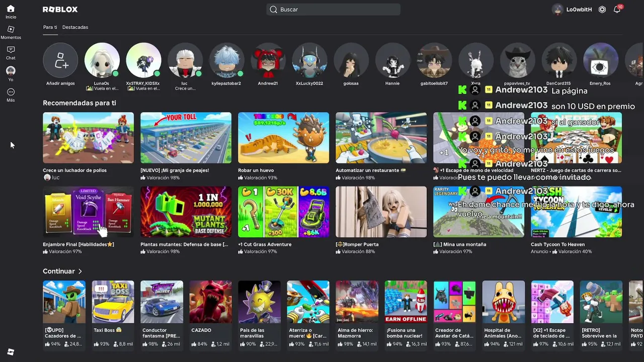Switch to the Destacadas tab

tap(75, 27)
